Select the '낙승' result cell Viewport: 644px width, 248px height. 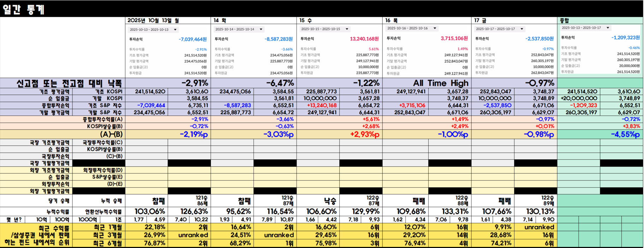pos(318,201)
